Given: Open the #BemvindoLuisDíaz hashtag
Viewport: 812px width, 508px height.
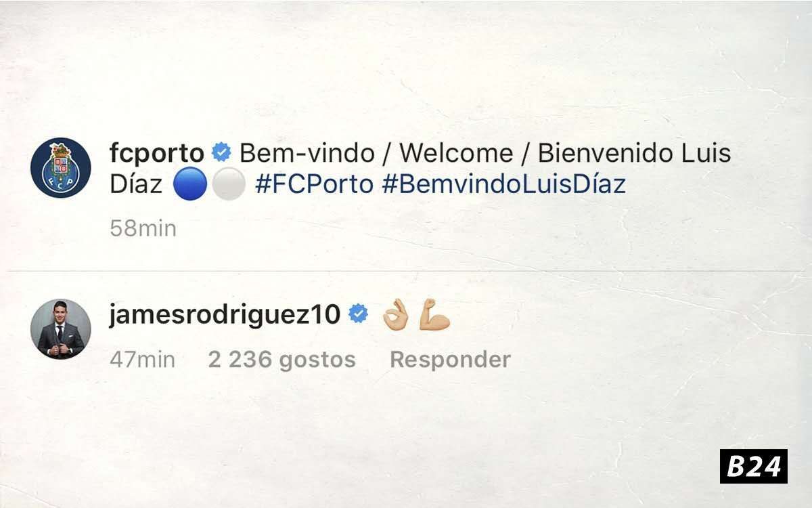Looking at the screenshot, I should pos(503,184).
